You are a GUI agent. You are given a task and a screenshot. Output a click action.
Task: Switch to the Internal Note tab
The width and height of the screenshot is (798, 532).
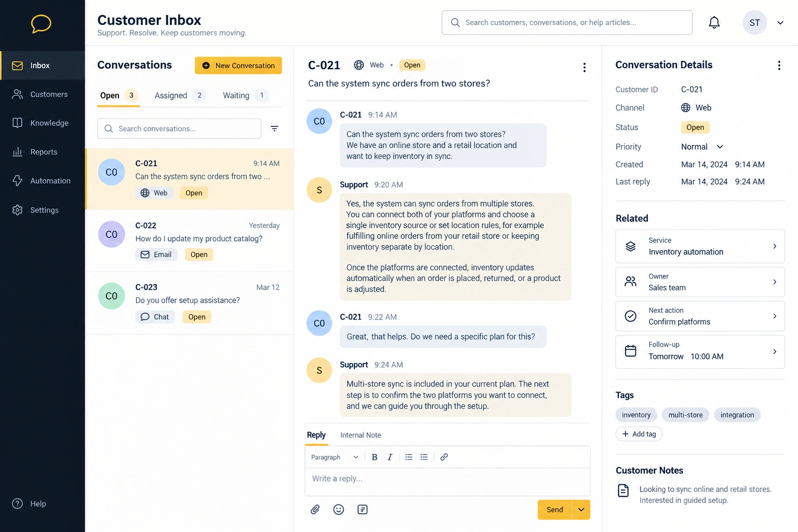pyautogui.click(x=361, y=435)
